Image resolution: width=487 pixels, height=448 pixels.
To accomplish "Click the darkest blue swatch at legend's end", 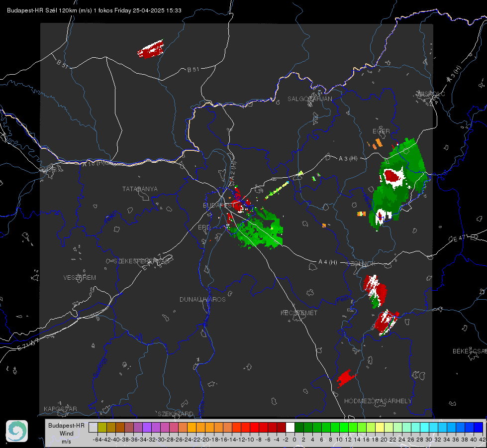I will (479, 427).
